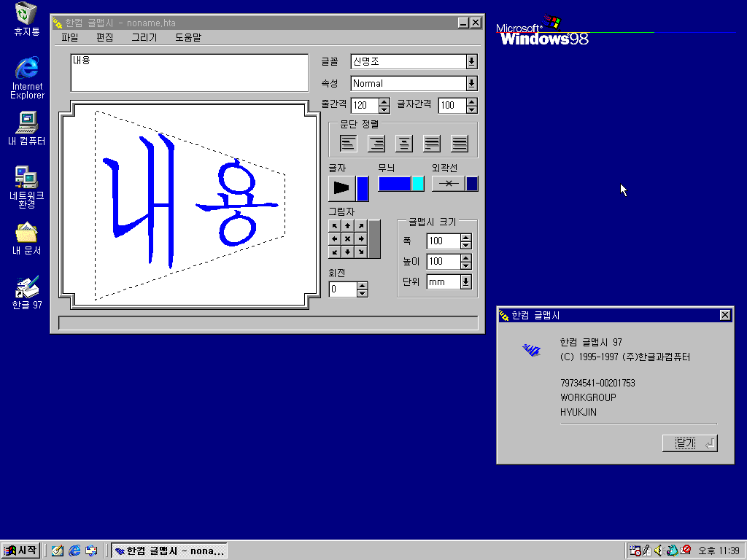747x560 pixels.
Task: Open the 그리기 menu
Action: coord(144,37)
